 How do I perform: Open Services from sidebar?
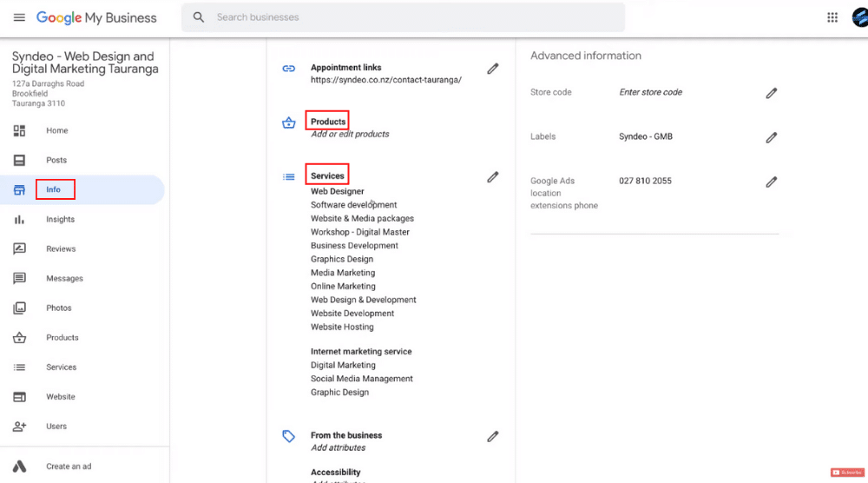pos(62,367)
